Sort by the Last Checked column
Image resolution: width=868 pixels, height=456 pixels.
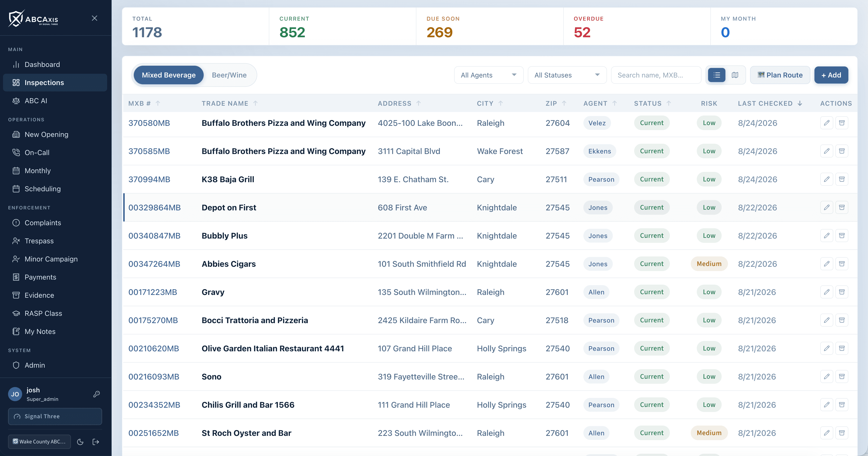tap(770, 103)
